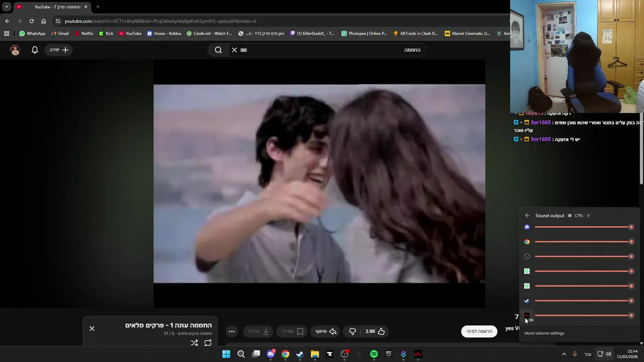View the site information icon
The image size is (644, 362).
(x=58, y=21)
